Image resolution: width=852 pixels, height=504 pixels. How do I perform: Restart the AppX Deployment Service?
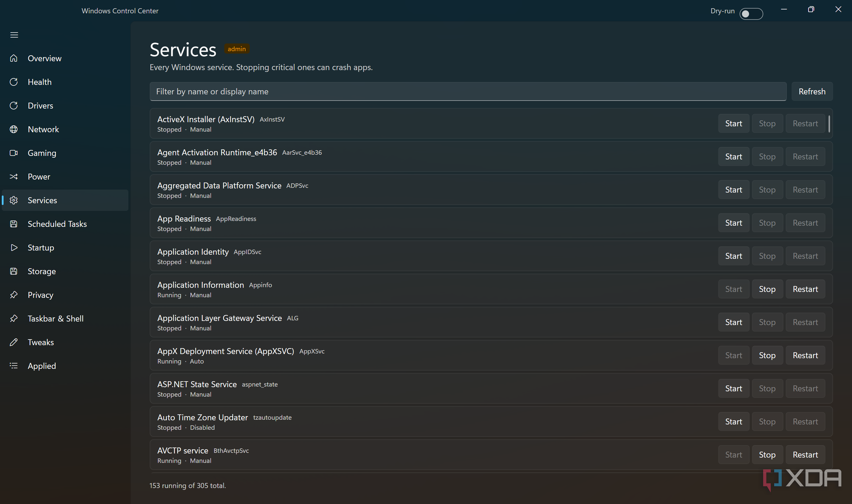click(805, 355)
